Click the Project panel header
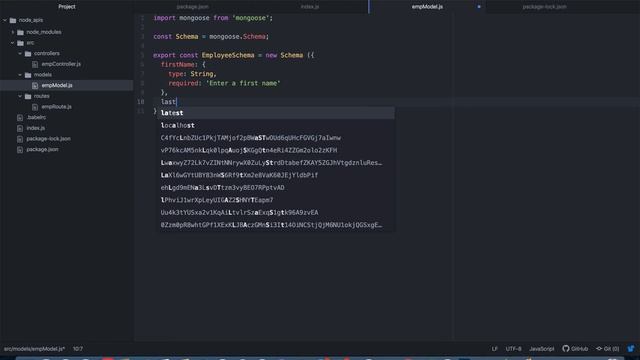The height and width of the screenshot is (360, 640). (67, 7)
